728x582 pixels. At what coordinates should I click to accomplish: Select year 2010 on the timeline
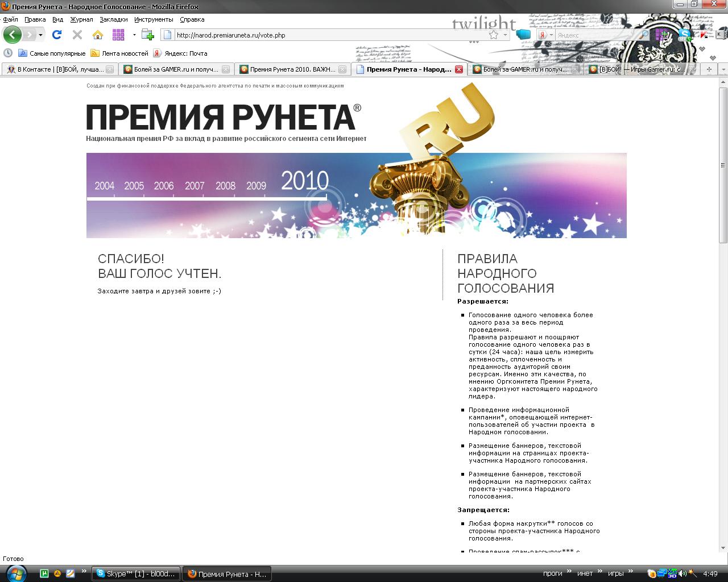pos(305,181)
